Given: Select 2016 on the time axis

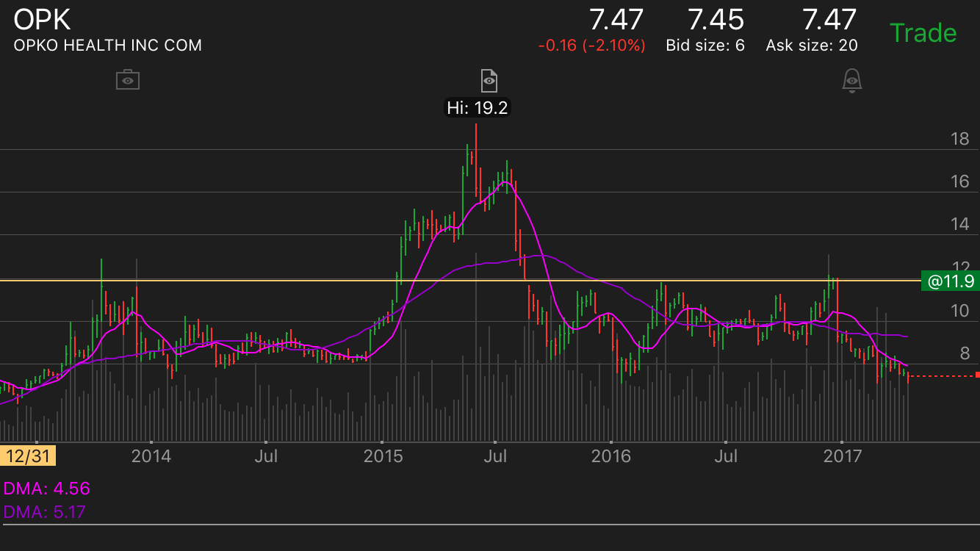Looking at the screenshot, I should pos(610,456).
